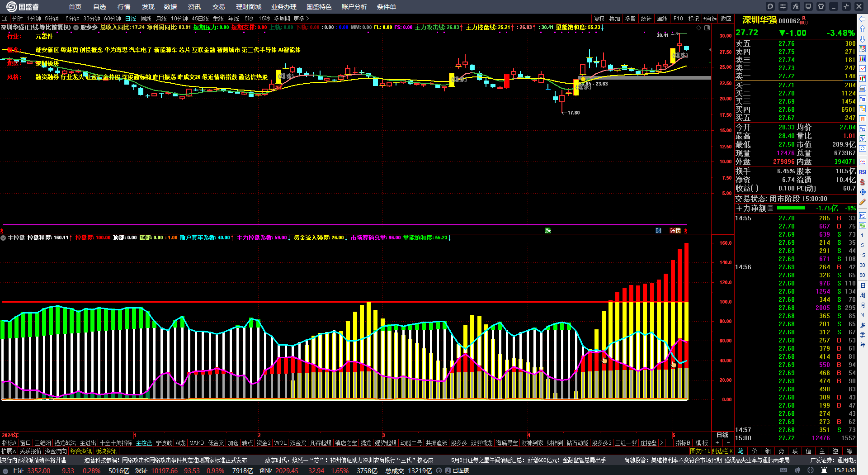The width and height of the screenshot is (868, 475).
Task: Open the candlestick chart icon in sidebar
Action: pyautogui.click(x=863, y=79)
